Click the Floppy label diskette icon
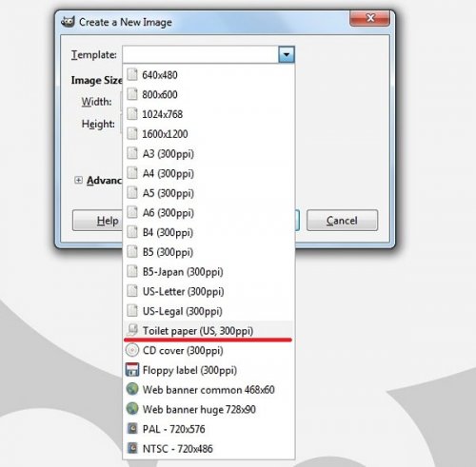The image size is (476, 467). click(132, 370)
